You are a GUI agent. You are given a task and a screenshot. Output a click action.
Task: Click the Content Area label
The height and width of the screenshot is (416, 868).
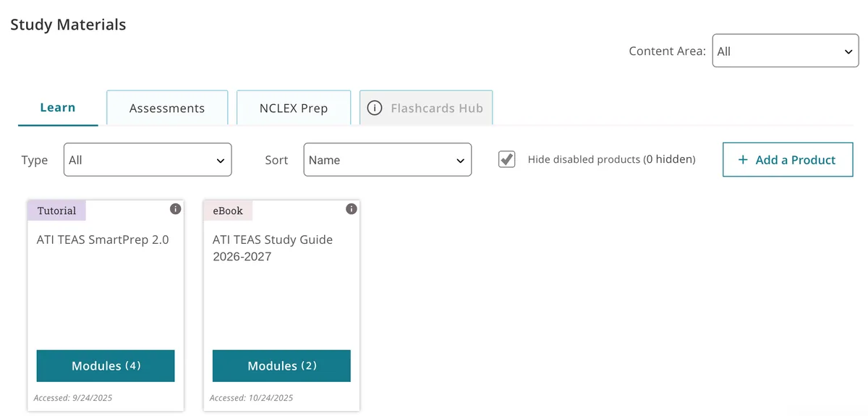point(667,51)
